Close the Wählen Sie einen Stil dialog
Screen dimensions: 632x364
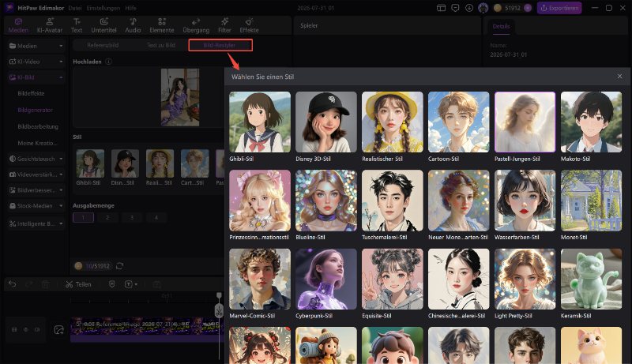619,76
